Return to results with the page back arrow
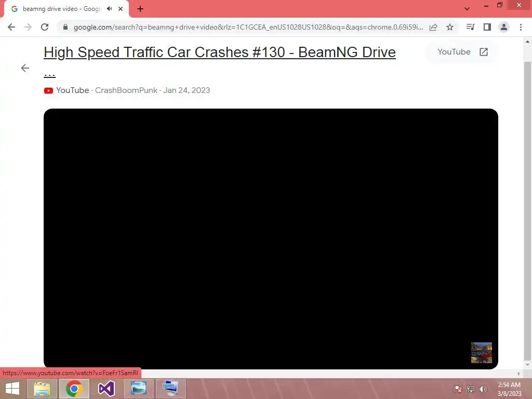The width and height of the screenshot is (532, 399). pyautogui.click(x=25, y=68)
